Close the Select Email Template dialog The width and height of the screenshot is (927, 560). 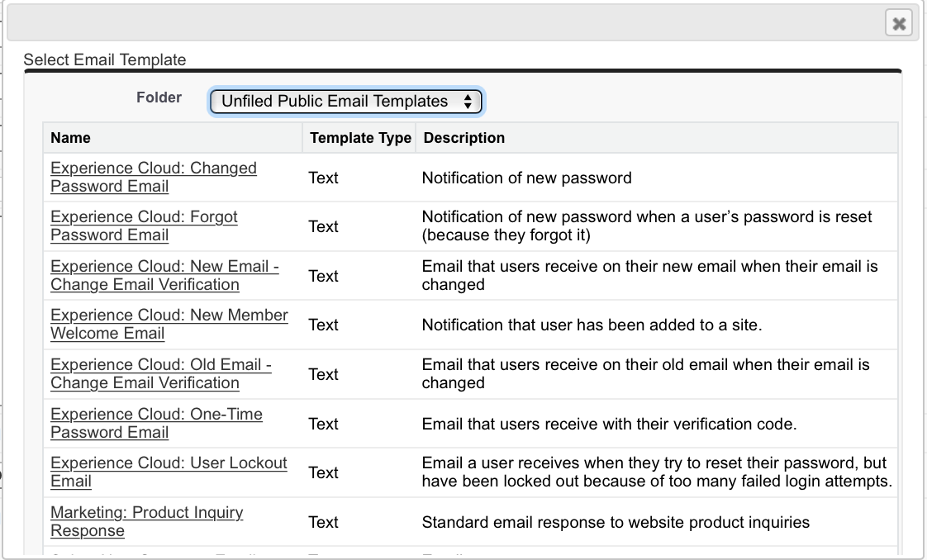[x=899, y=23]
